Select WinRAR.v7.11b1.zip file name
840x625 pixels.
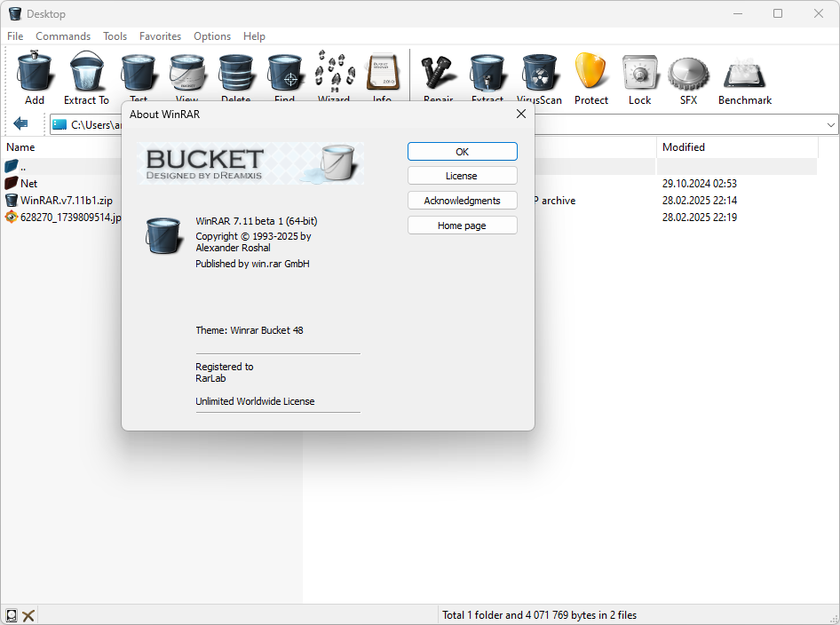click(67, 201)
